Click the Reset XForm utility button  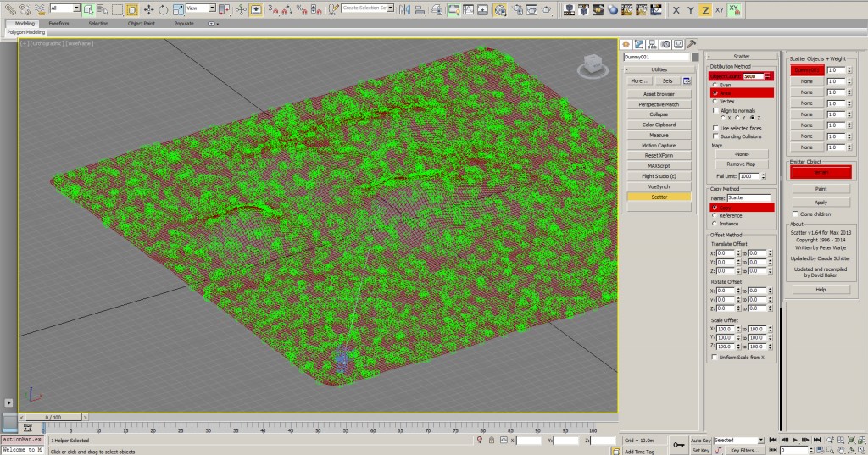659,156
